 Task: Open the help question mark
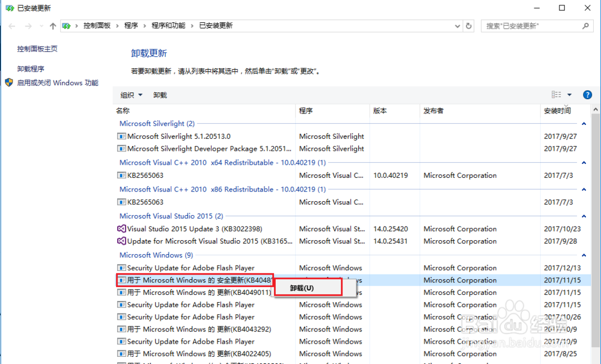(587, 95)
